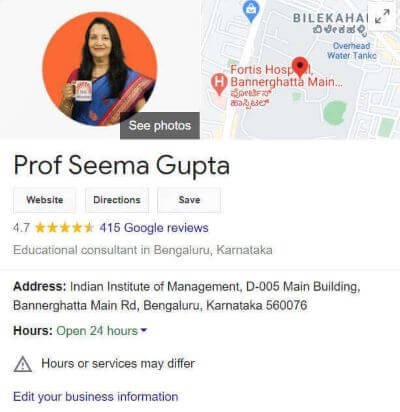Open the 415 Google reviews link
400x412 pixels.
pyautogui.click(x=154, y=228)
